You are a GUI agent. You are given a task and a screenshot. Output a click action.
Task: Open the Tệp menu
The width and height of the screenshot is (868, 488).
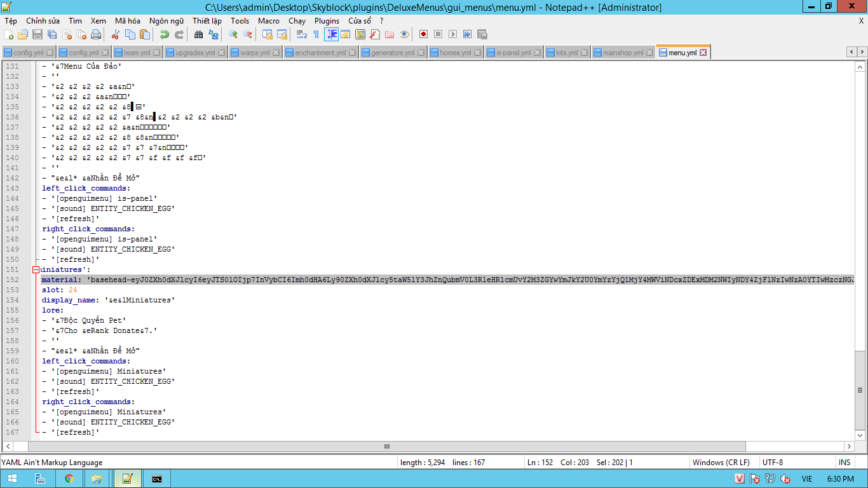pyautogui.click(x=11, y=21)
